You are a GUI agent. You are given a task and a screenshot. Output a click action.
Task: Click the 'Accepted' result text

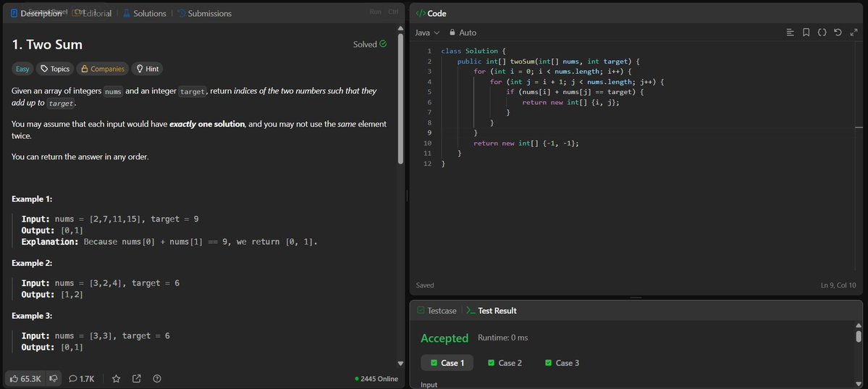(444, 338)
